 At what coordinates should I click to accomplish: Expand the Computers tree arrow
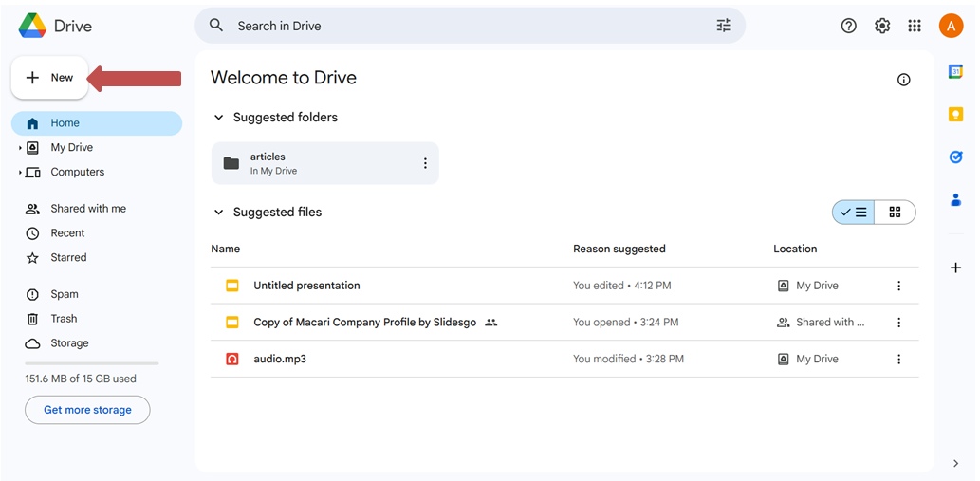pos(20,173)
